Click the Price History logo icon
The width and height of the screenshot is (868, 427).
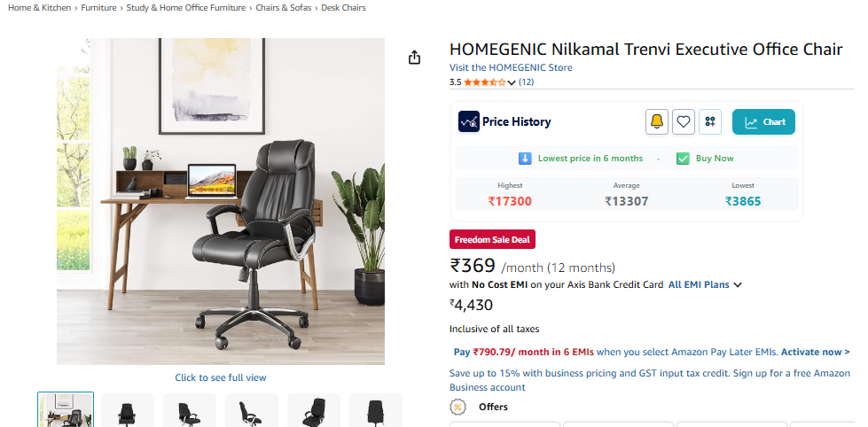click(469, 121)
